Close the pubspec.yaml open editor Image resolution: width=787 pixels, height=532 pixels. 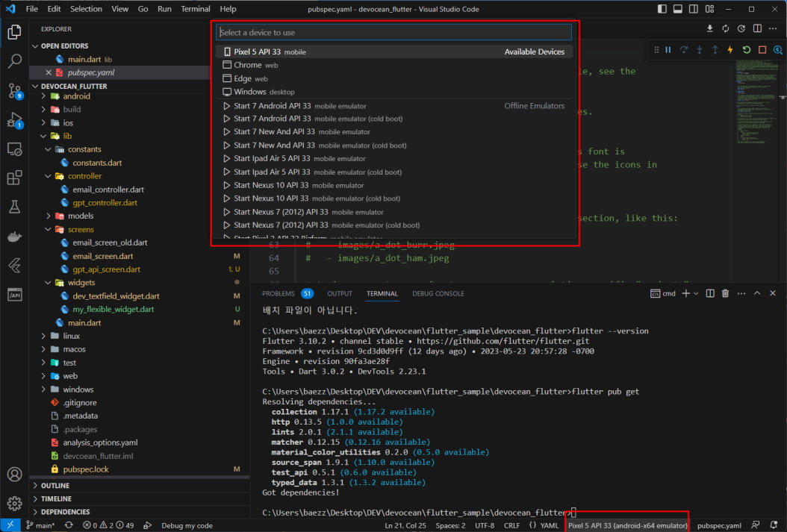[49, 72]
